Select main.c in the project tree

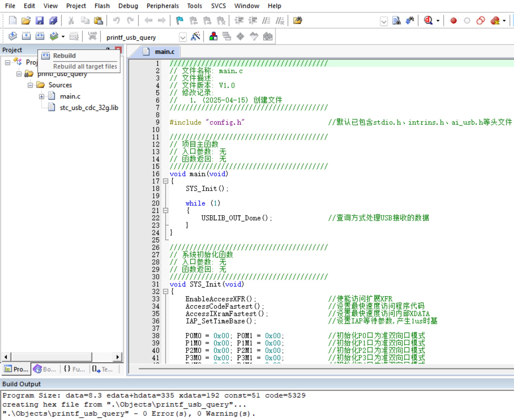click(x=70, y=96)
